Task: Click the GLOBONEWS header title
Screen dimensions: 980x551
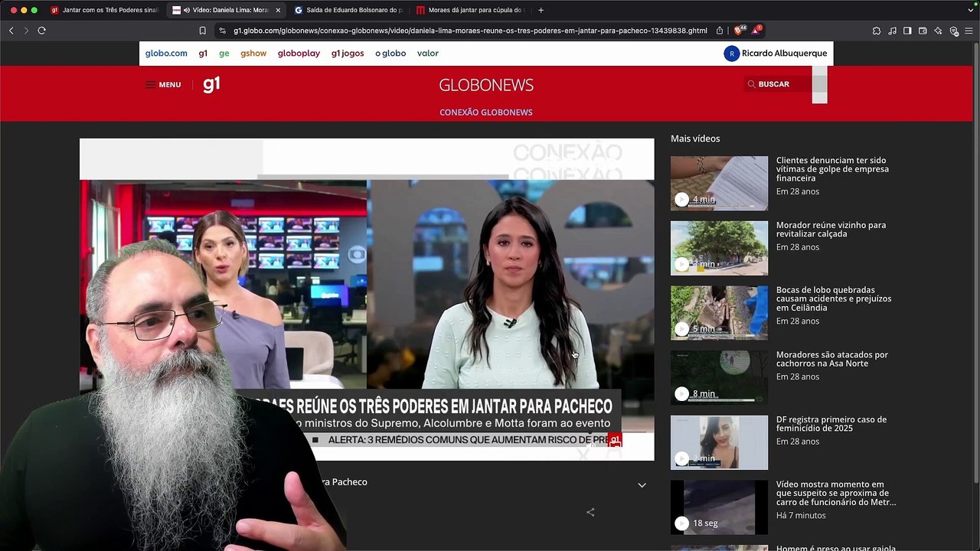Action: [486, 85]
